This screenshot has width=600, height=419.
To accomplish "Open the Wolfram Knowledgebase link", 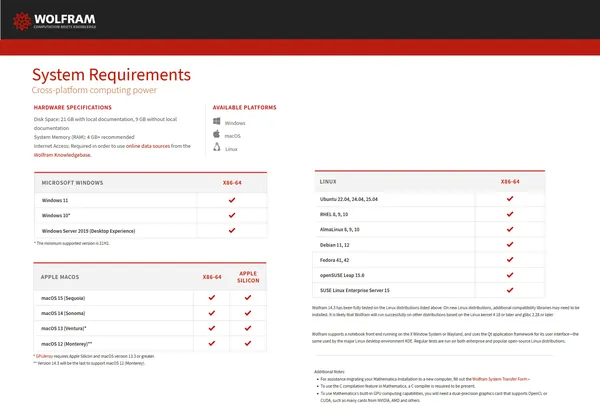I will pos(62,155).
